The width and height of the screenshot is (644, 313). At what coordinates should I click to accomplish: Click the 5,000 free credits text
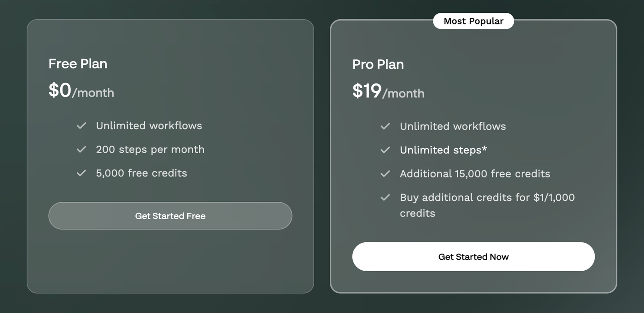click(x=141, y=173)
